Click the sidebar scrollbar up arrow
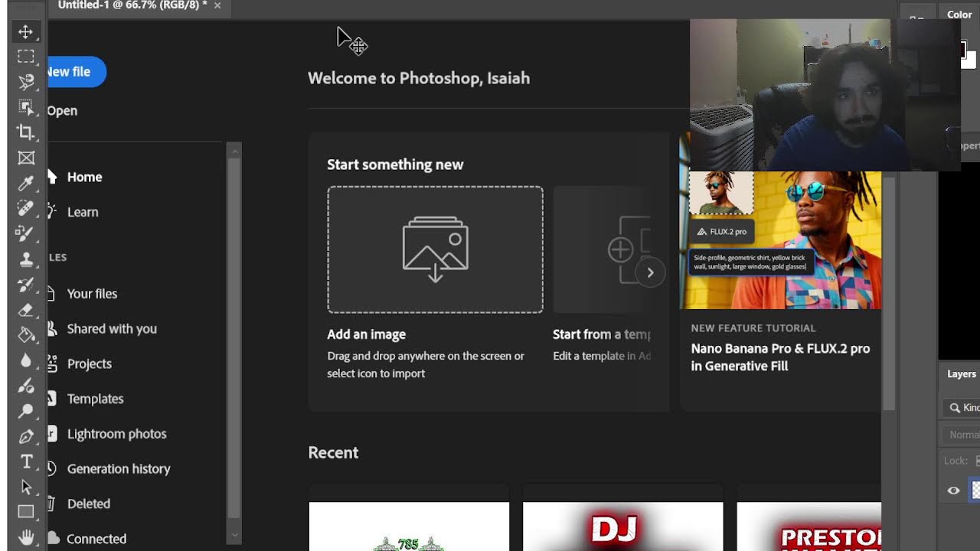The height and width of the screenshot is (551, 980). point(234,152)
